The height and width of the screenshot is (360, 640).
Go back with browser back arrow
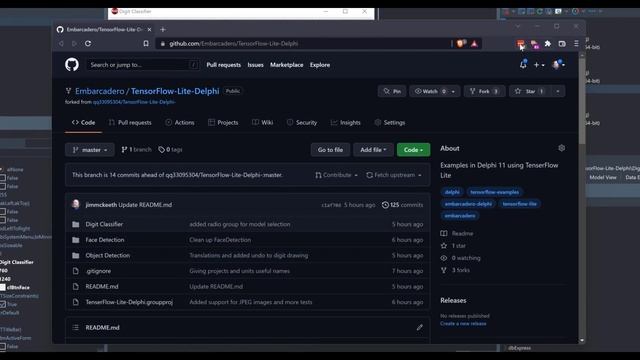pyautogui.click(x=61, y=43)
